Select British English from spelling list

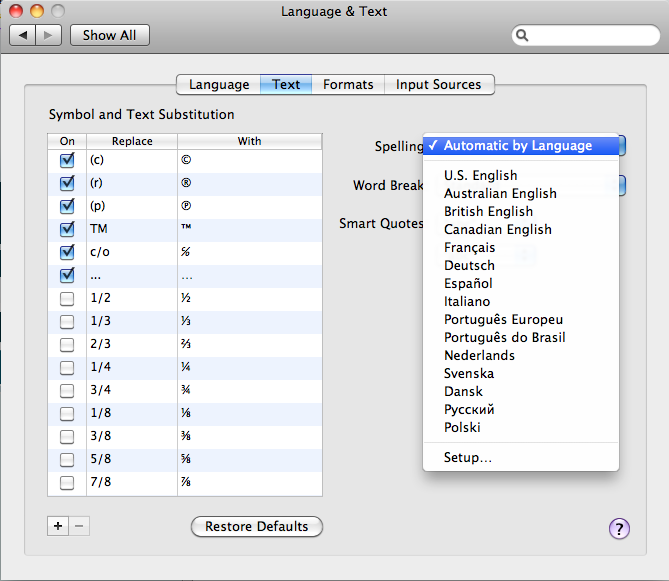coord(488,212)
